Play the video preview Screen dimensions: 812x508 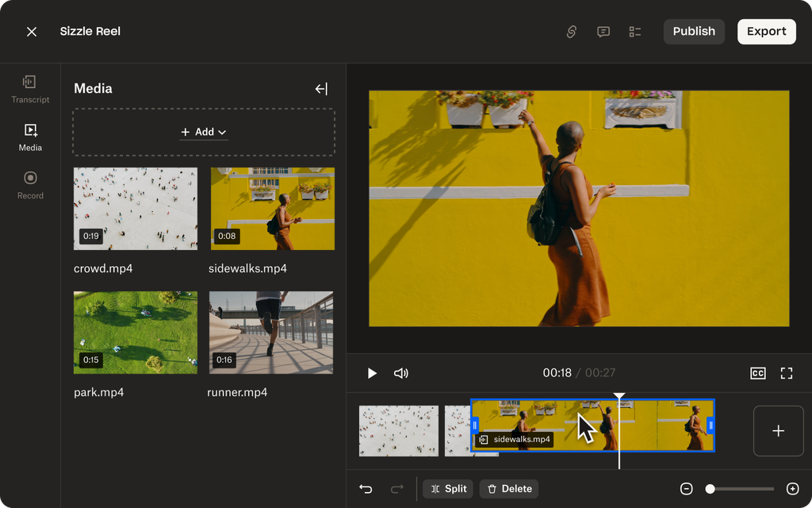(372, 373)
